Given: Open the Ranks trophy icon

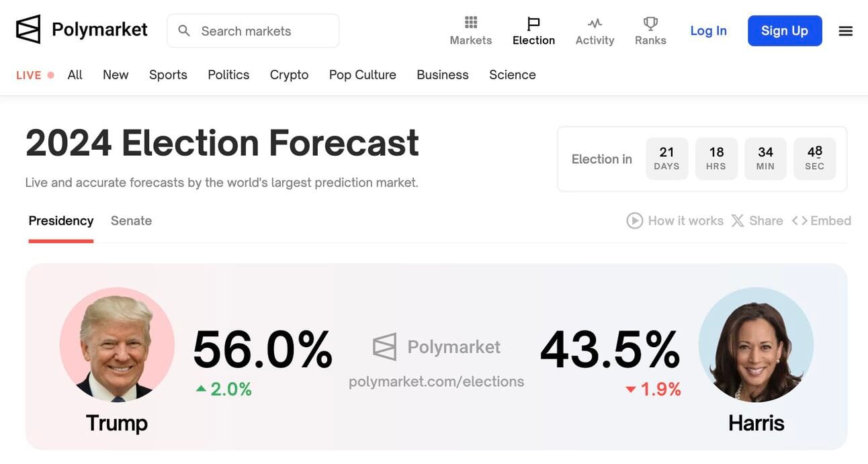Looking at the screenshot, I should pyautogui.click(x=650, y=24).
